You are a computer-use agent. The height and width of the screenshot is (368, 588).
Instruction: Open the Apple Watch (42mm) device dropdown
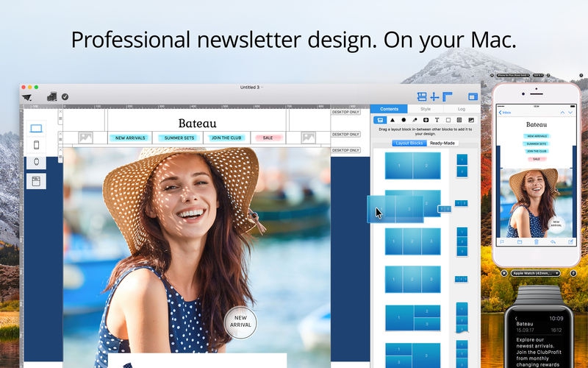tap(536, 273)
